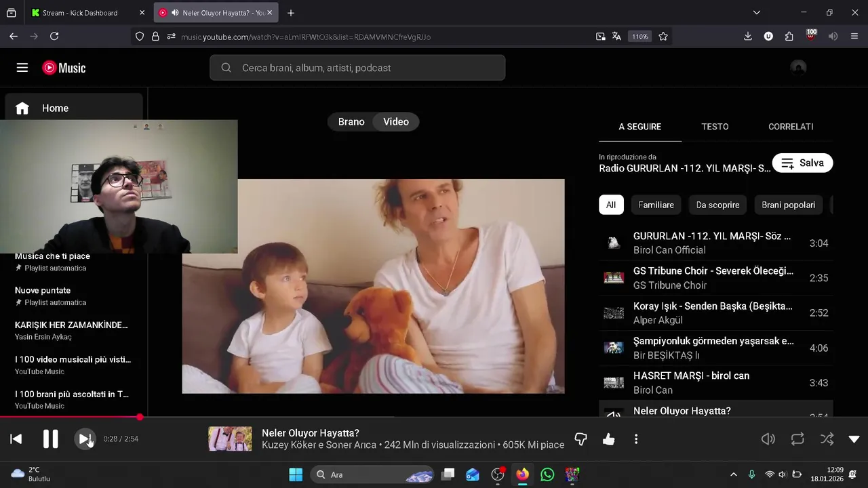868x488 pixels.
Task: Close the Neler Oluyor Hayatta browser tab
Action: 270,13
